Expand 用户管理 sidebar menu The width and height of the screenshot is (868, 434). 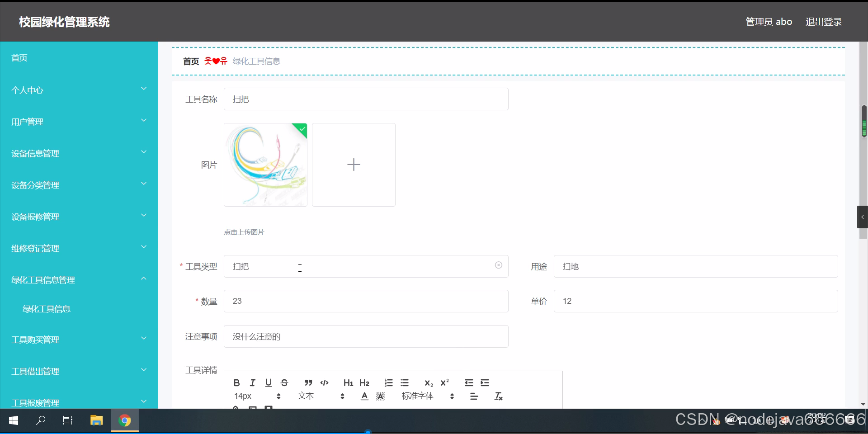[79, 122]
